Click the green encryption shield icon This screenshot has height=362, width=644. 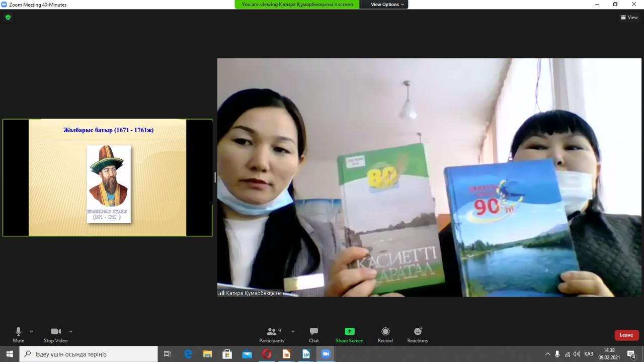pyautogui.click(x=8, y=17)
